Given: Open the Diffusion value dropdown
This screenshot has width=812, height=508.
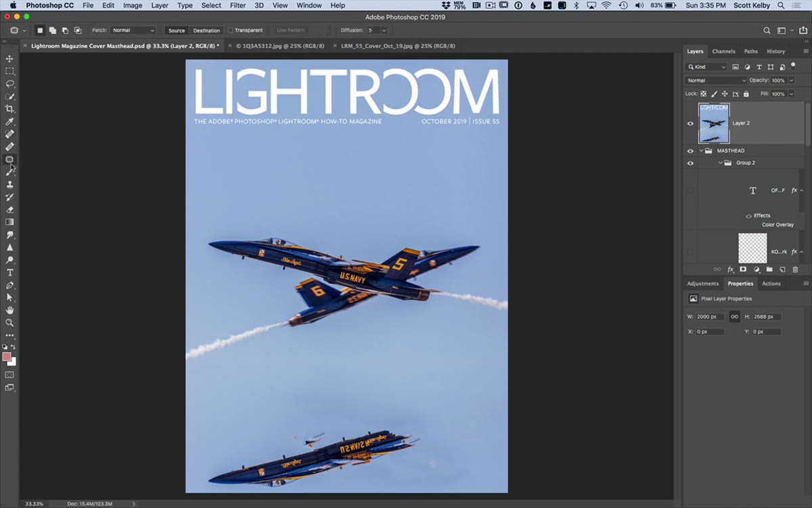Looking at the screenshot, I should [x=384, y=30].
